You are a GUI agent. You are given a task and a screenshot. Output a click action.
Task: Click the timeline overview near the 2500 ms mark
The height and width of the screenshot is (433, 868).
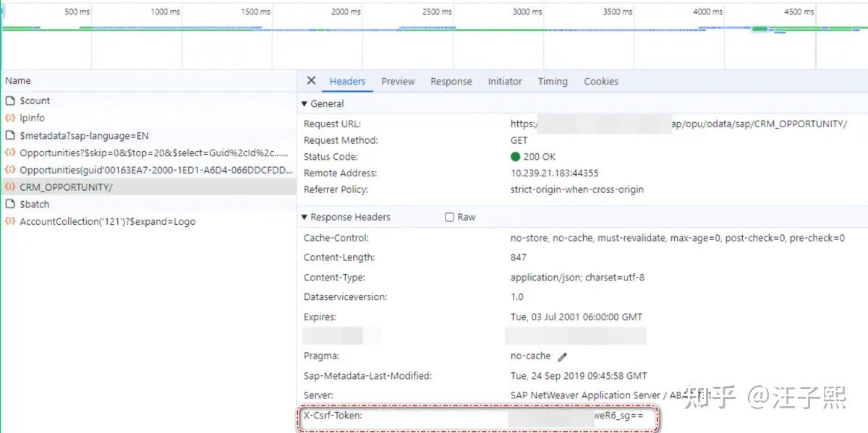436,29
